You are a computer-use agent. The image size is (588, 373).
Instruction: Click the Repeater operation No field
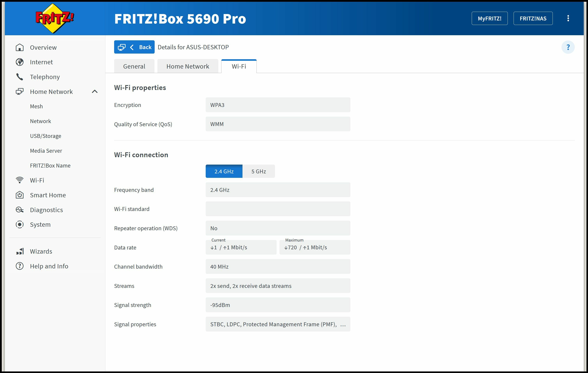coord(278,228)
